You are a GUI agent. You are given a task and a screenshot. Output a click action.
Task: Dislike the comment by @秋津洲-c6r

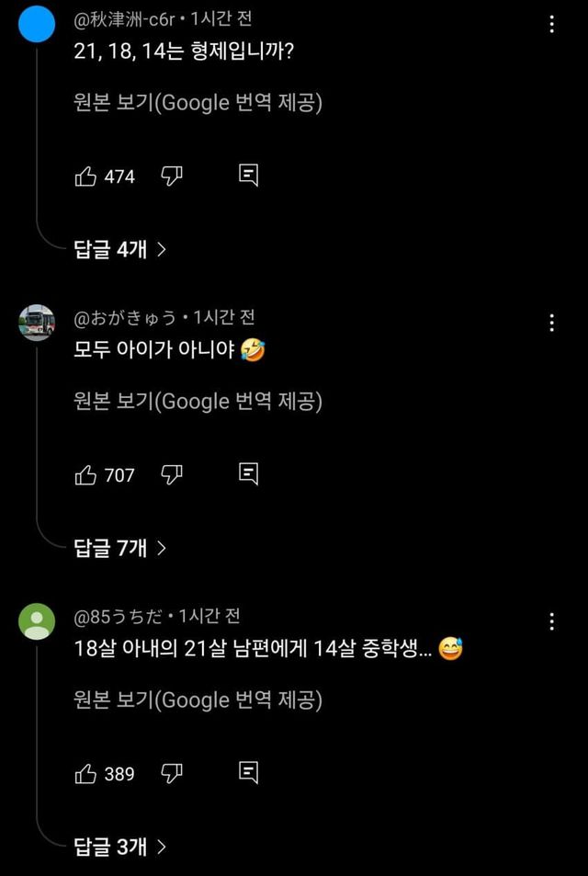pos(172,176)
